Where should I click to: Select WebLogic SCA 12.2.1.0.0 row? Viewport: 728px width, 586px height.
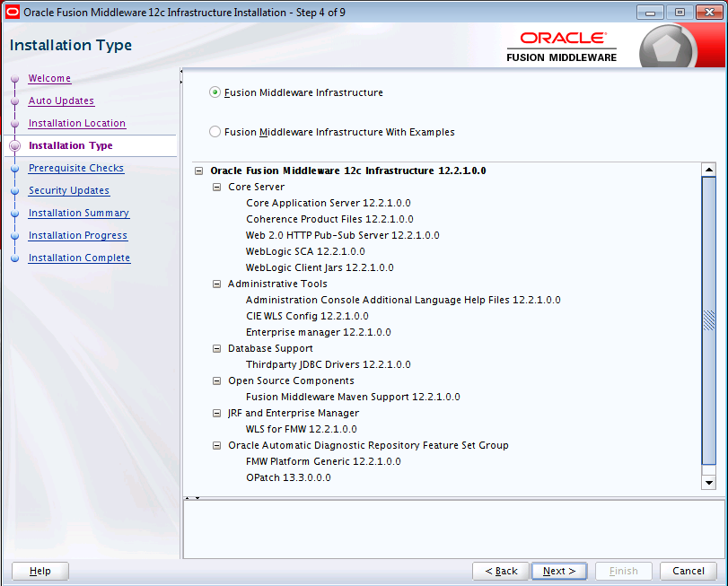(x=305, y=251)
